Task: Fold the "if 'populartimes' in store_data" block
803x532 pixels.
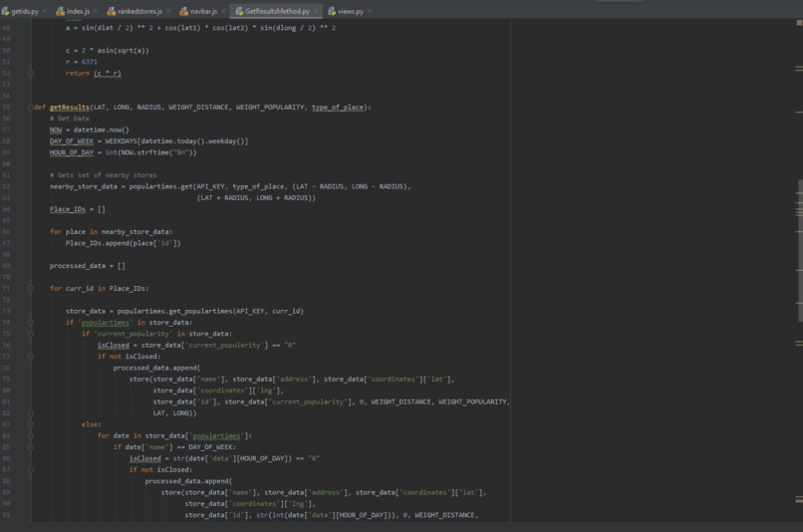Action: pyautogui.click(x=31, y=323)
